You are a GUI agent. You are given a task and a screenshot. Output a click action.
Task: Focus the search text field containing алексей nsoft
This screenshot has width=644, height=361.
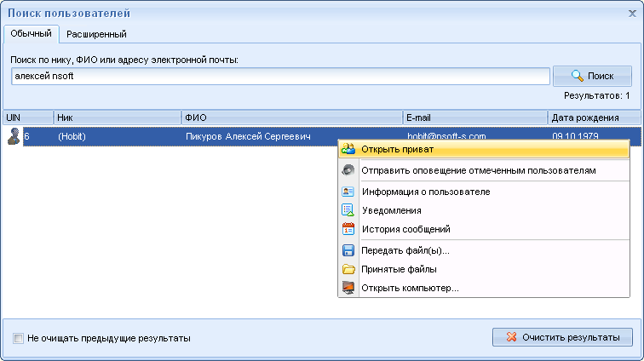279,77
